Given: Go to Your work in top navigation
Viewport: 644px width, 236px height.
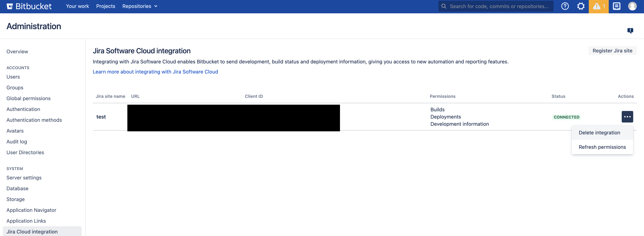Looking at the screenshot, I should click(x=77, y=6).
